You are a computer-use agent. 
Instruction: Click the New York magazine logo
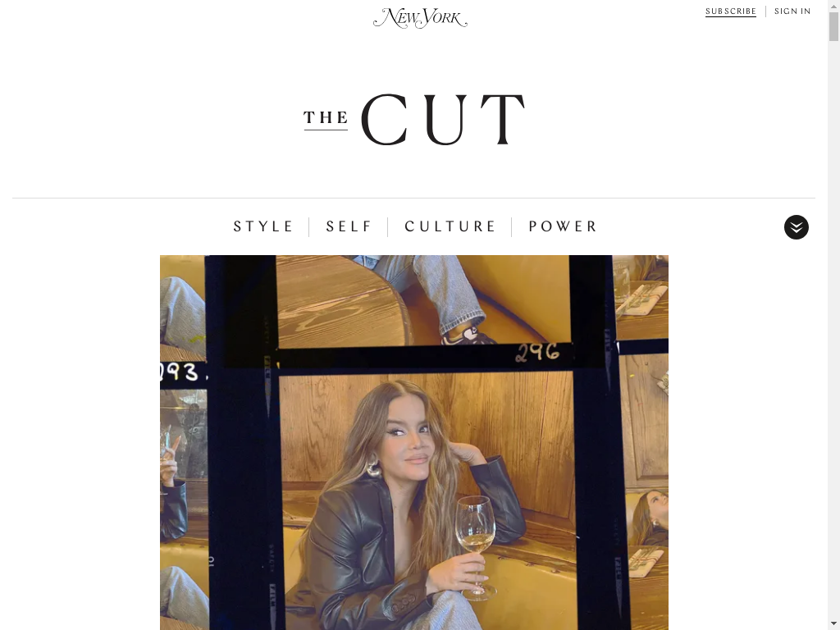pyautogui.click(x=420, y=18)
